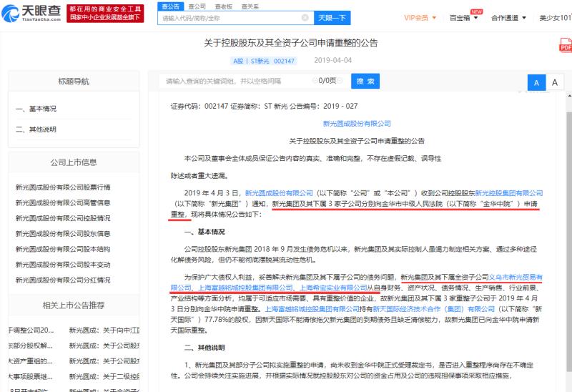Click the scrollbar up arrow
Screen dimensions: 572x392
569,96
